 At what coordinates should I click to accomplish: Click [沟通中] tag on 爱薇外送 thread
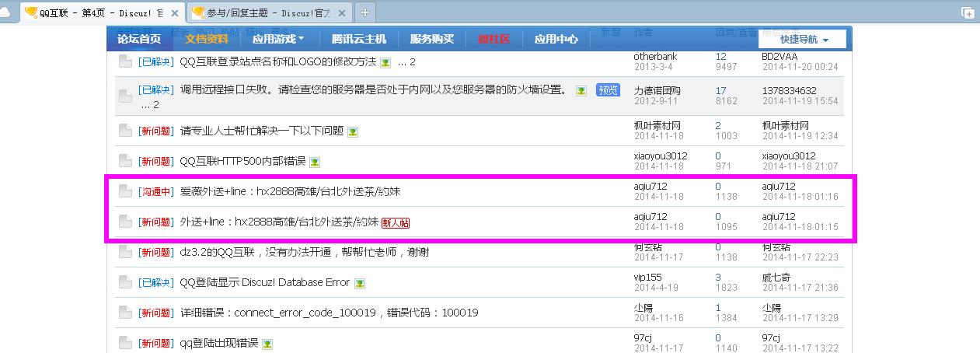click(155, 191)
